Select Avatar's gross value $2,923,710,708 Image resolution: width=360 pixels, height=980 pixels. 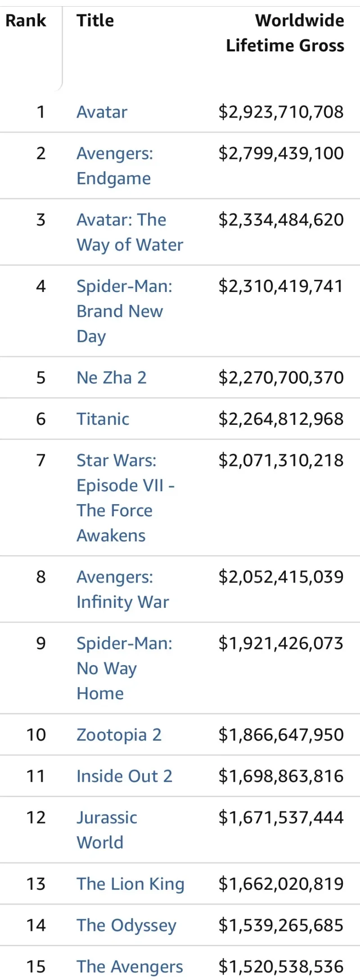[281, 112]
